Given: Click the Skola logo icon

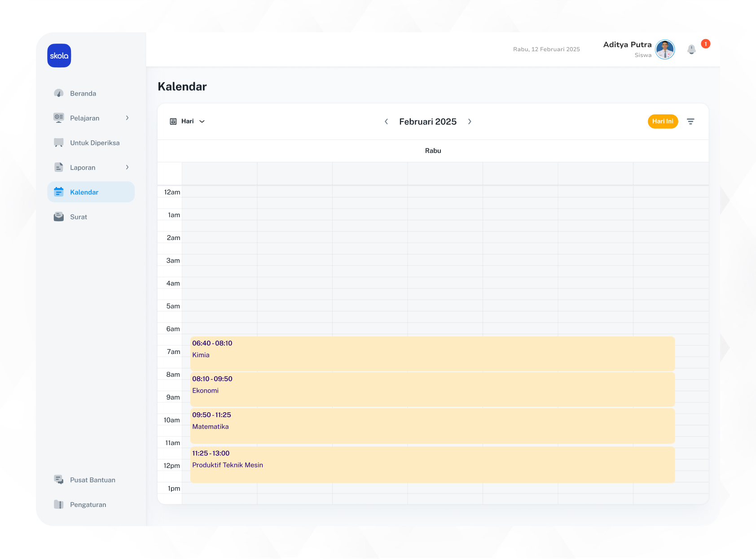Looking at the screenshot, I should [59, 56].
